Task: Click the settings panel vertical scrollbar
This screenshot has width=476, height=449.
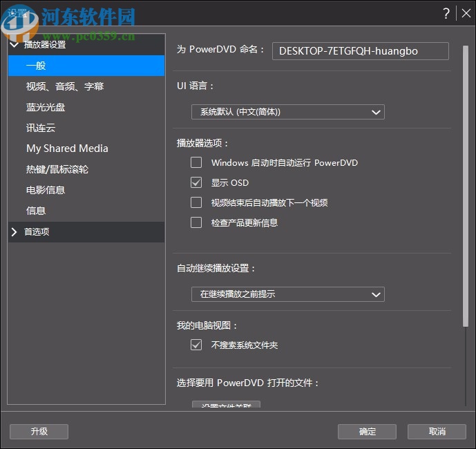Action: [466, 186]
